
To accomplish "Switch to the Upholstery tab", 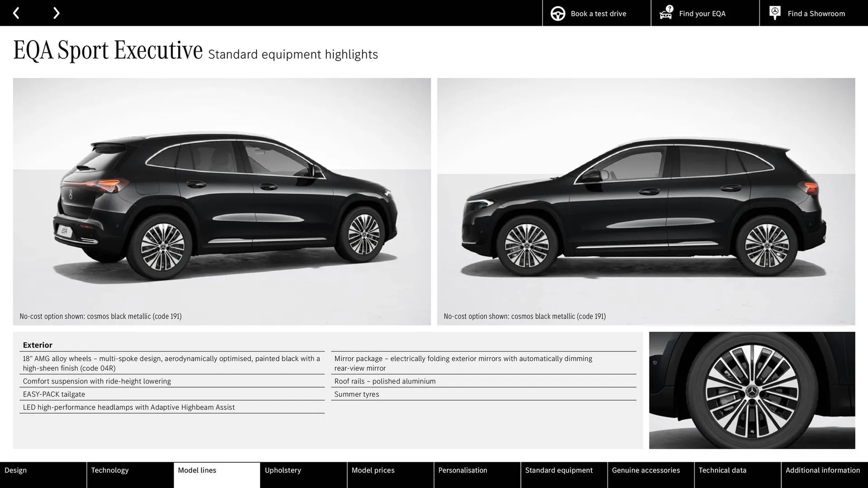I will coord(283,470).
